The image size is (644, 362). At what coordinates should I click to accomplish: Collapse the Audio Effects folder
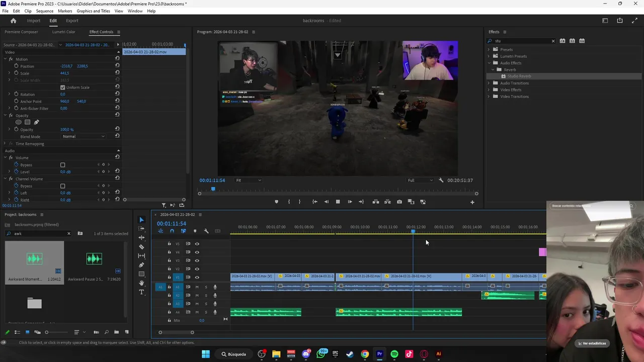pyautogui.click(x=489, y=63)
